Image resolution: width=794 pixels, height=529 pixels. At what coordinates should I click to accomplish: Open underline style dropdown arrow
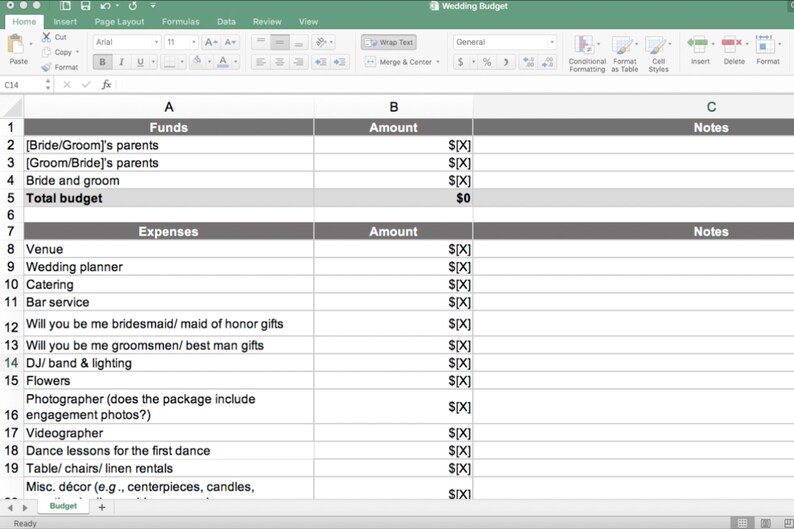coord(153,62)
